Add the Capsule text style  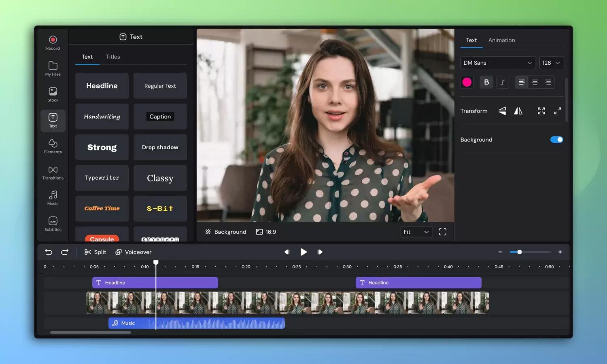click(102, 235)
